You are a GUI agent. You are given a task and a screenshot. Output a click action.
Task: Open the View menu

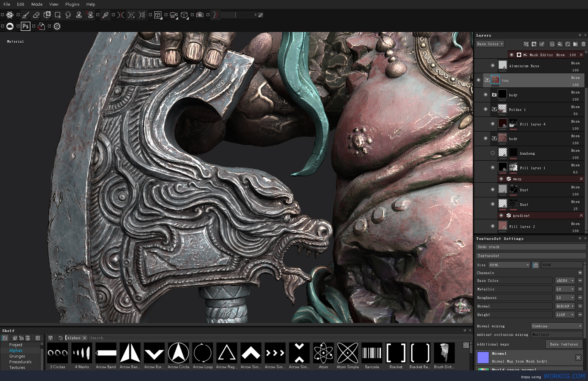pyautogui.click(x=54, y=4)
